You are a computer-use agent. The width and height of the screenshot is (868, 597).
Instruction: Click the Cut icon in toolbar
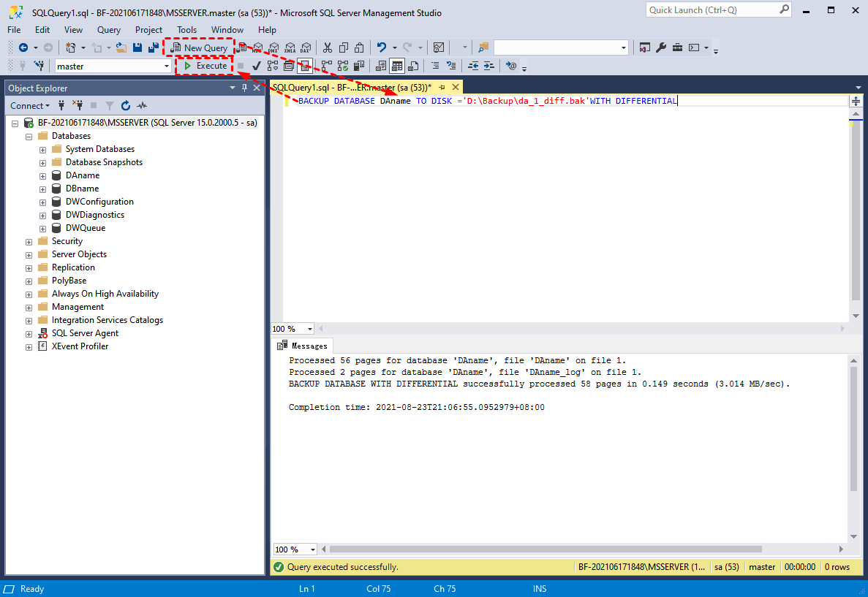point(327,47)
